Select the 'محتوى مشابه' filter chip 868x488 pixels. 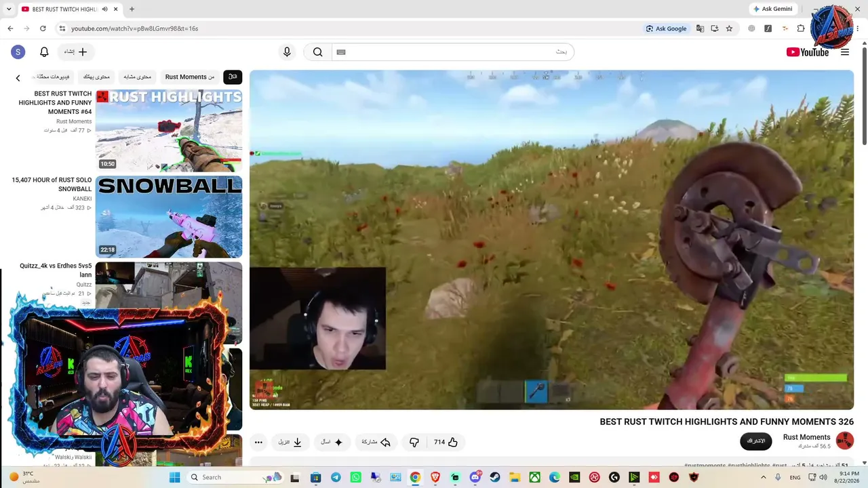138,77
